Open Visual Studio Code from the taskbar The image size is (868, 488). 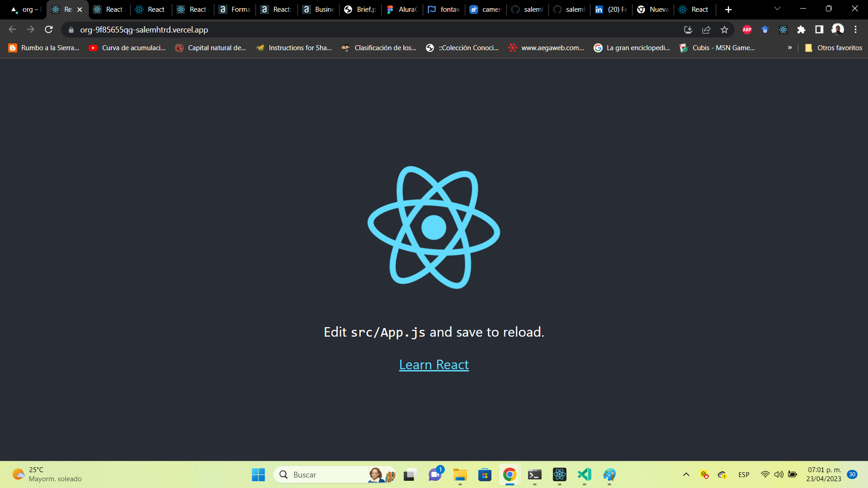point(585,474)
